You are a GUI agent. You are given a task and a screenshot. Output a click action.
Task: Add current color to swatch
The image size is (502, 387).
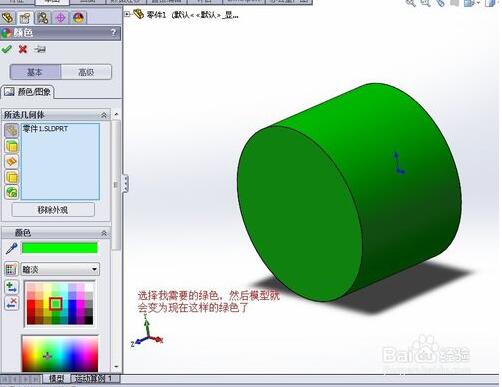click(11, 287)
